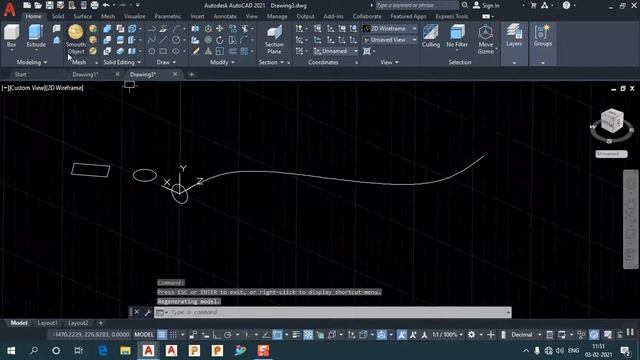Screen dimensions: 640x360
Task: Switch to the Drawing1 file tab
Action: [x=85, y=74]
